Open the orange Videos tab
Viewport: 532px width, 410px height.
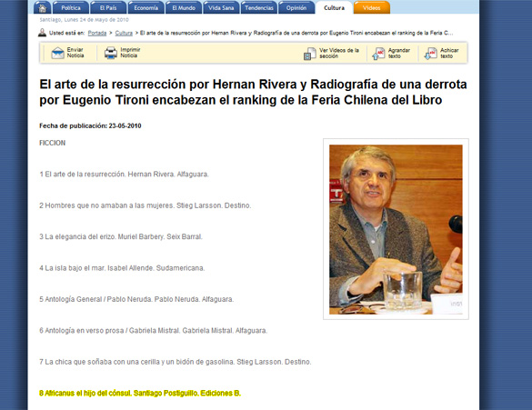[x=372, y=7]
